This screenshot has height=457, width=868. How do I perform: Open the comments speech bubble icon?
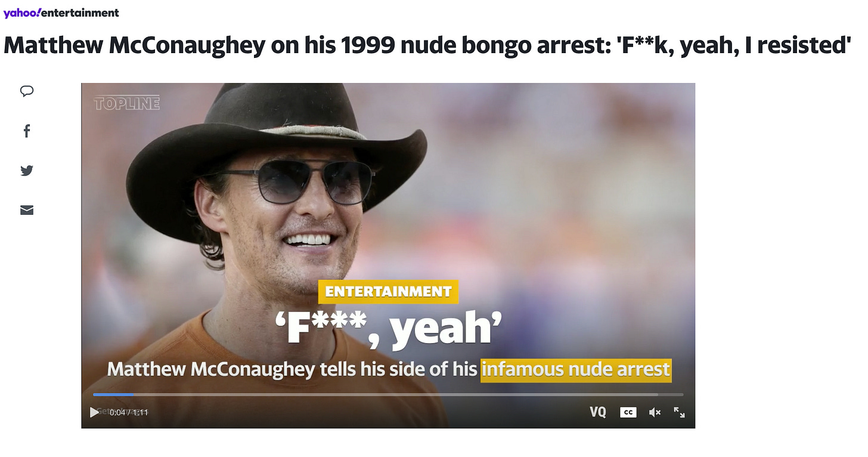tap(27, 91)
